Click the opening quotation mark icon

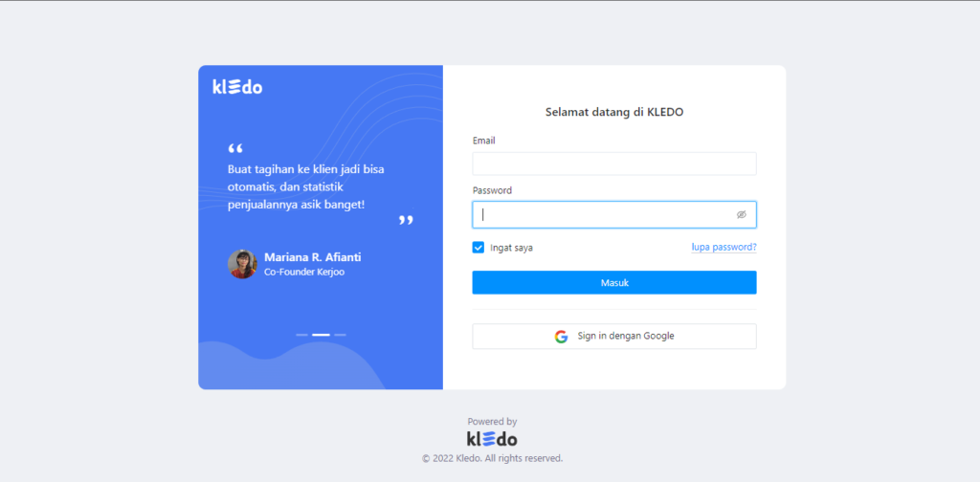pos(235,148)
